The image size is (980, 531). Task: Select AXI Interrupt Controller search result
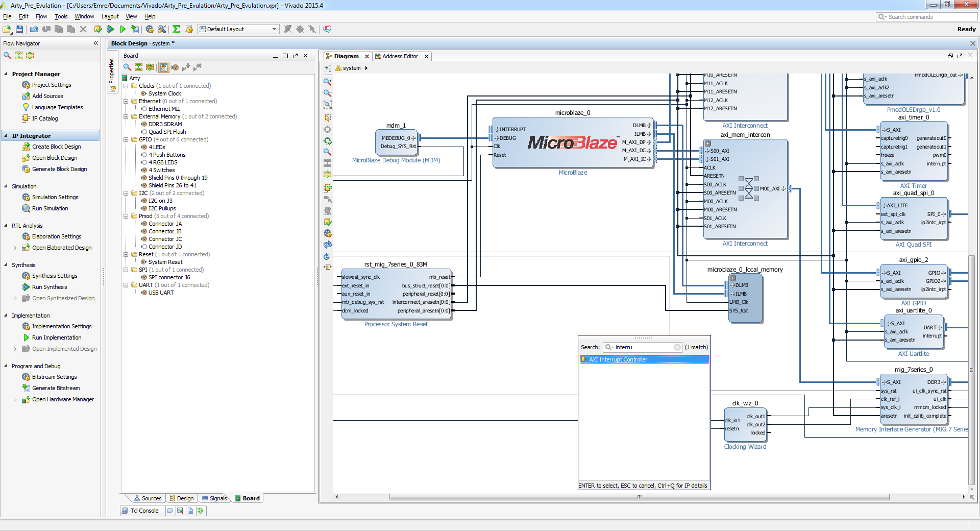point(618,359)
